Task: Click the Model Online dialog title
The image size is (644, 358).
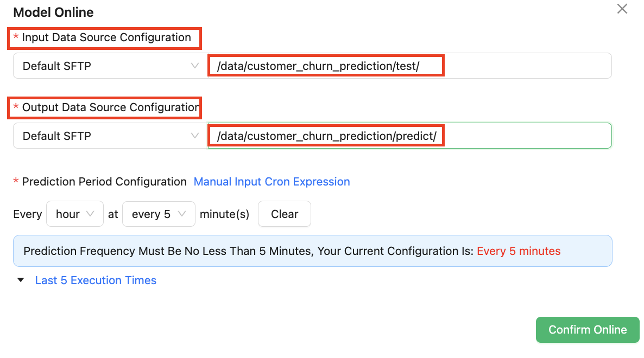Action: (53, 12)
